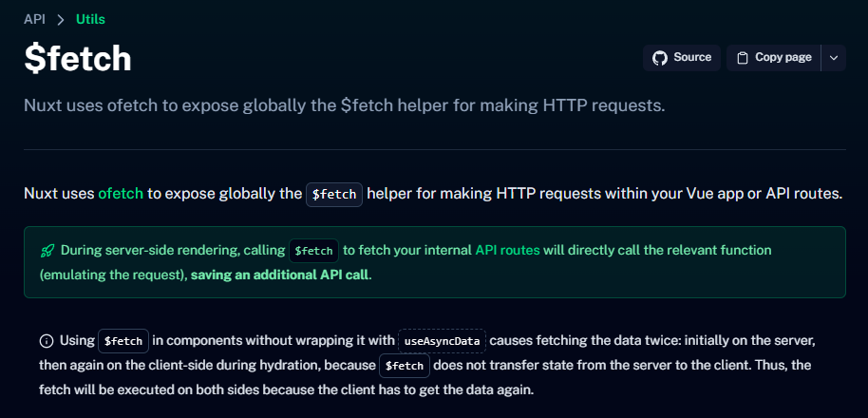Click the large $fetch page heading

pyautogui.click(x=78, y=59)
